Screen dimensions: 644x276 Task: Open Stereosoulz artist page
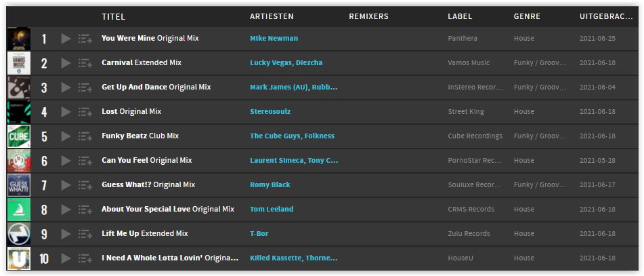pyautogui.click(x=270, y=111)
